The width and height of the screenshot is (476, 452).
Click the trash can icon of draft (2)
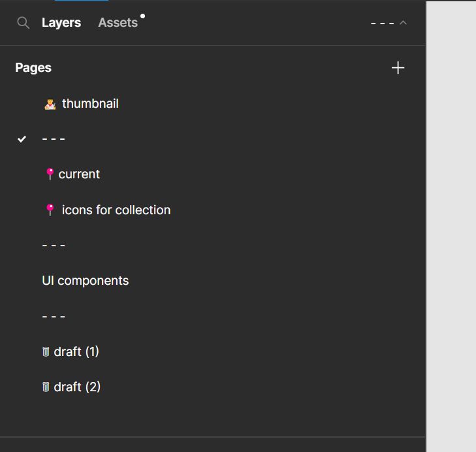click(x=46, y=387)
